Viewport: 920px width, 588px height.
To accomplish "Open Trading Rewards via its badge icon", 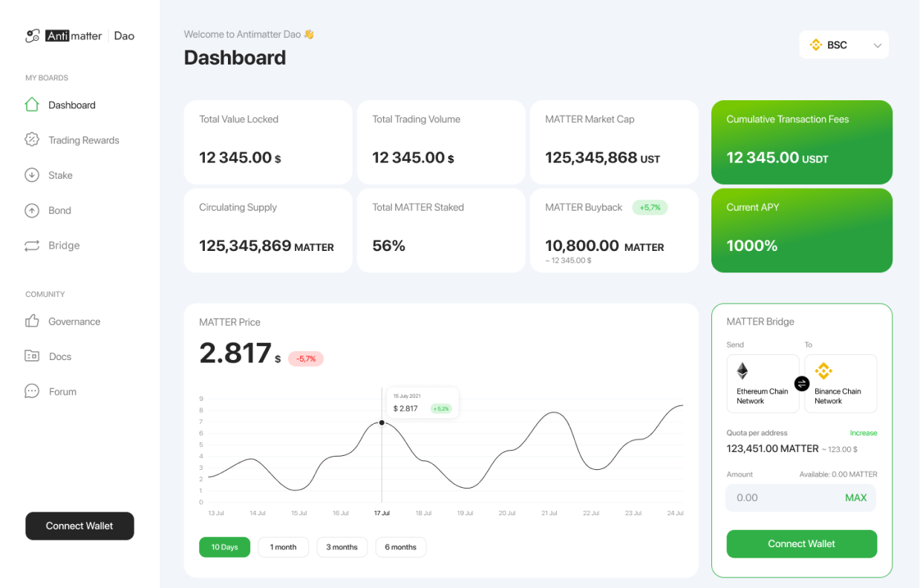I will pyautogui.click(x=32, y=140).
